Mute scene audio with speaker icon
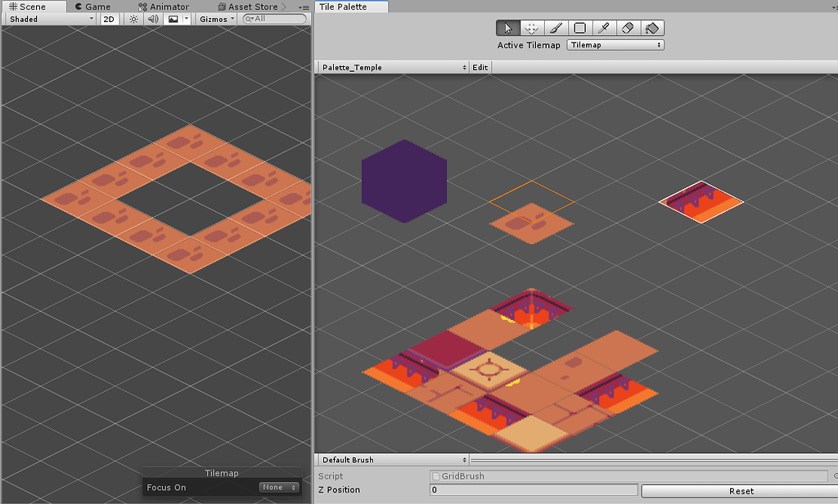Viewport: 838px width, 504px height. 153,19
